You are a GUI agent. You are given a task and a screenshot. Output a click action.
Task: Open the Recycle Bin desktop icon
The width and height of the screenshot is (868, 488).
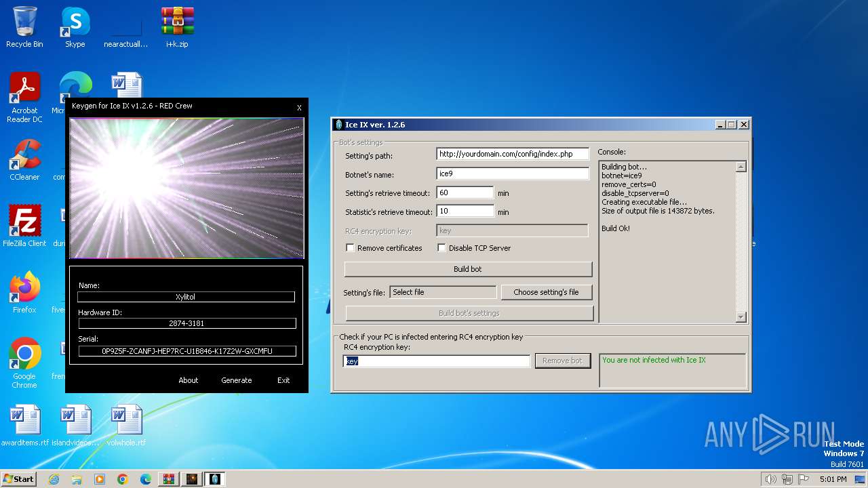point(24,27)
